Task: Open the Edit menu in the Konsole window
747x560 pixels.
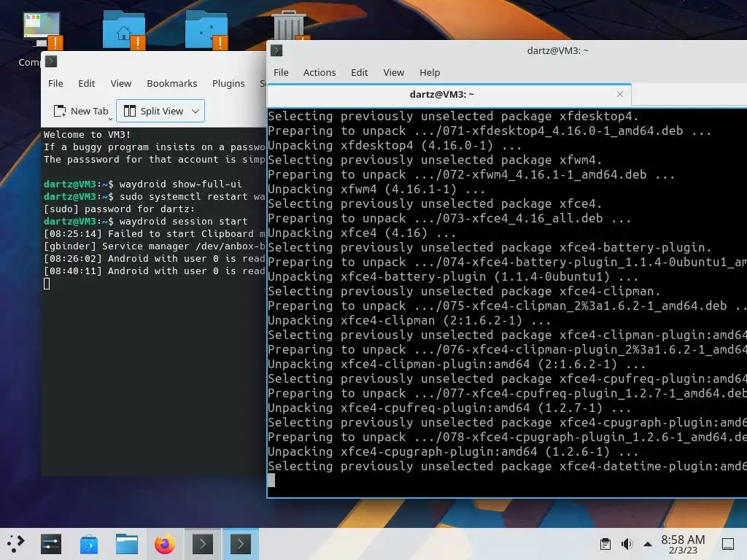Action: click(x=87, y=83)
